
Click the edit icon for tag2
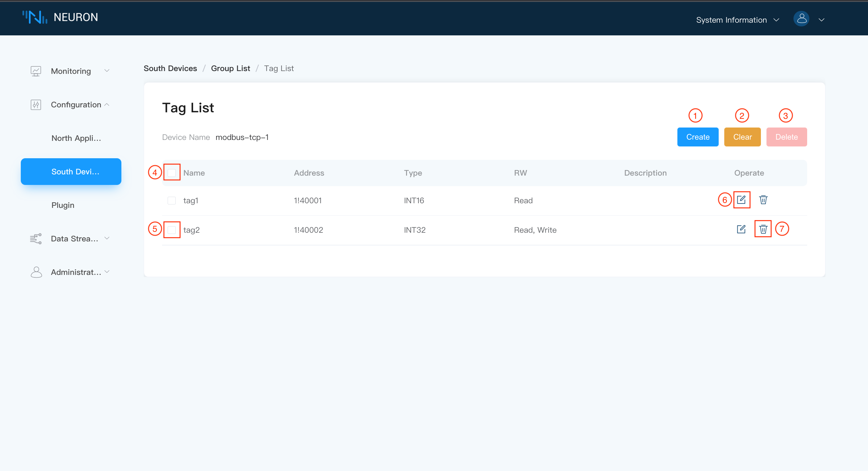(742, 229)
